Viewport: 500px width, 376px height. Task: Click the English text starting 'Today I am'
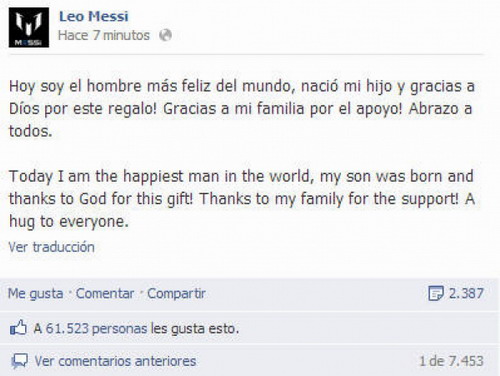(x=242, y=199)
